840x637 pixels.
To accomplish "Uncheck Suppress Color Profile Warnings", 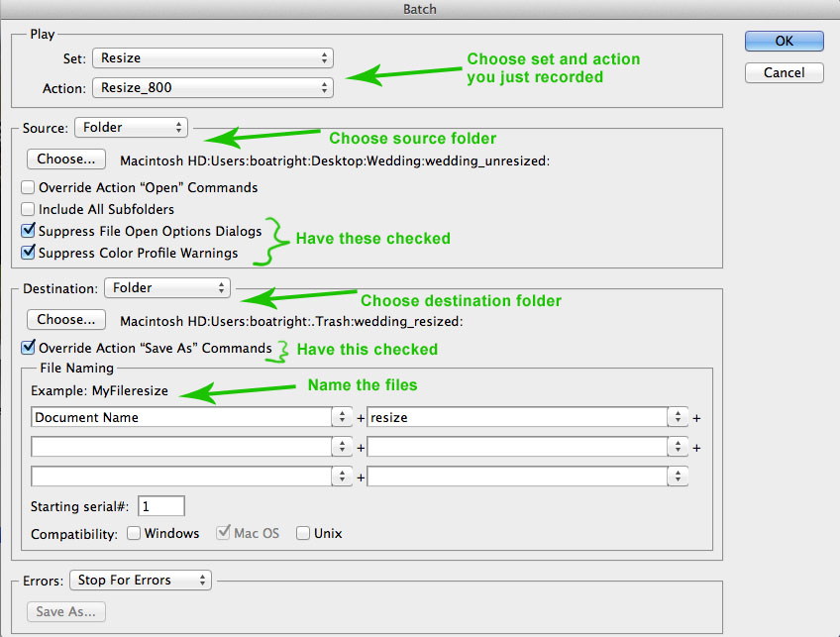I will point(28,253).
